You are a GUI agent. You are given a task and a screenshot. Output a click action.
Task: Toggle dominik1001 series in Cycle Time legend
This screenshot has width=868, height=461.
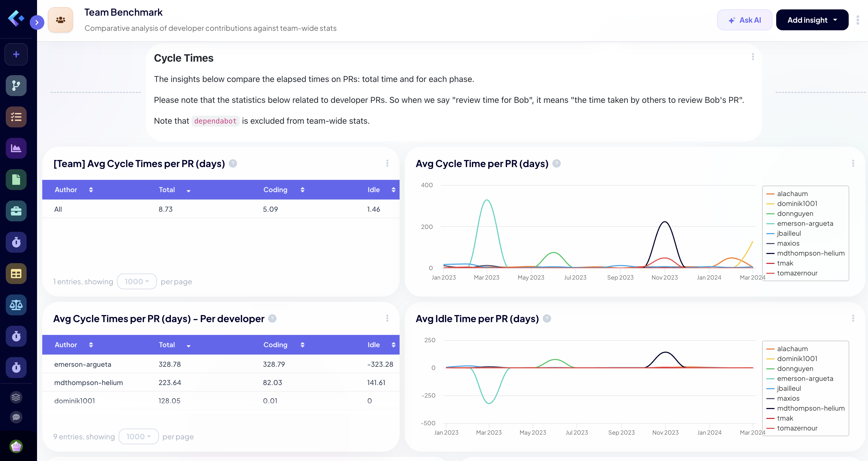tap(797, 204)
